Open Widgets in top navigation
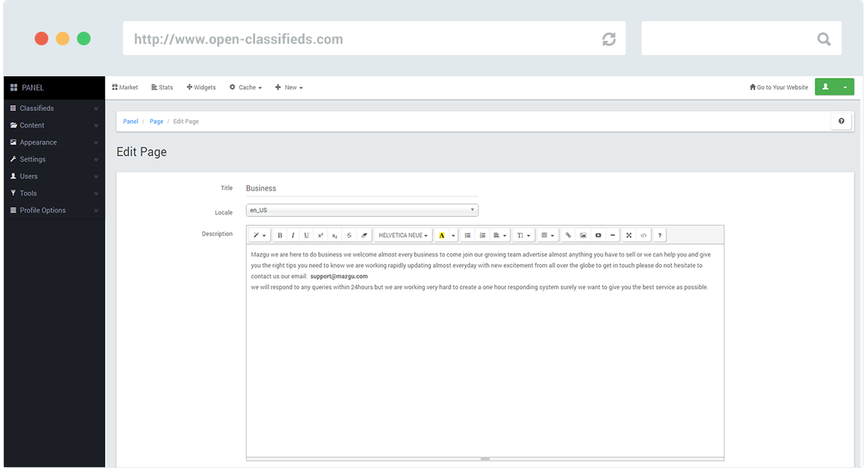The height and width of the screenshot is (468, 868). pyautogui.click(x=202, y=88)
